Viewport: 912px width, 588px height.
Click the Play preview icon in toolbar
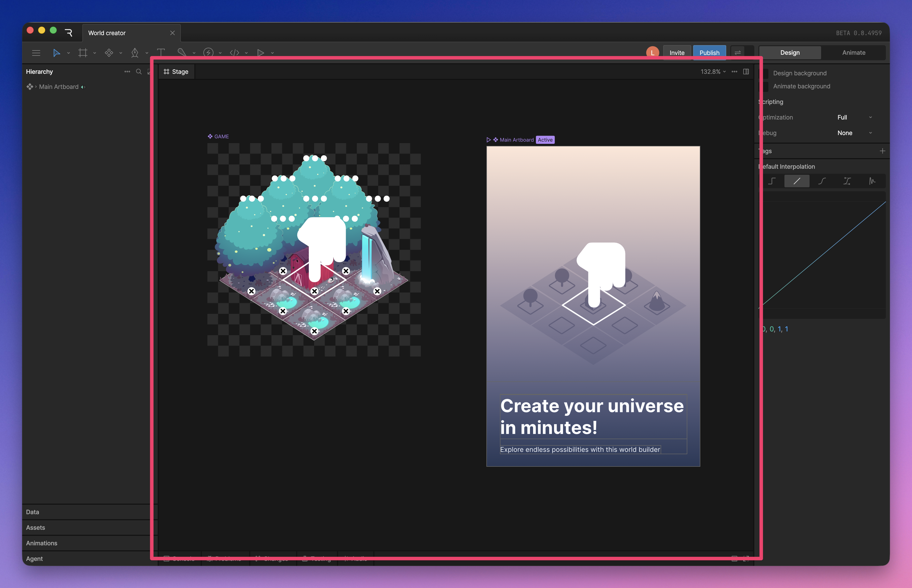tap(260, 53)
